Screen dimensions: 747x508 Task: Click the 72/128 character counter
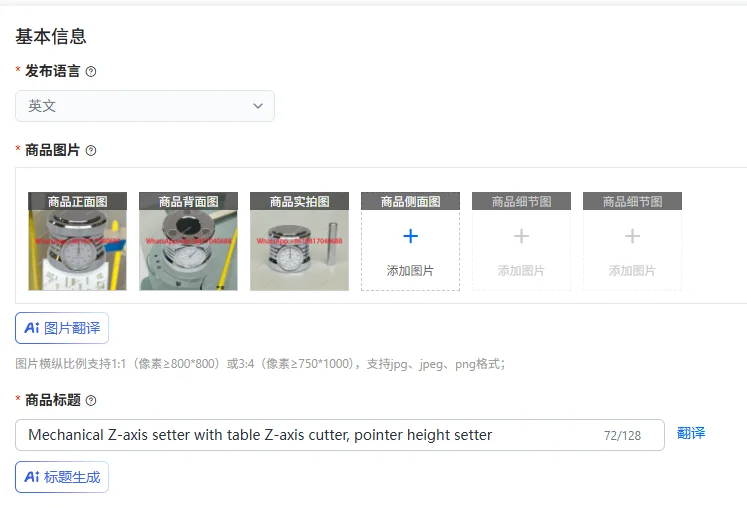(x=622, y=436)
